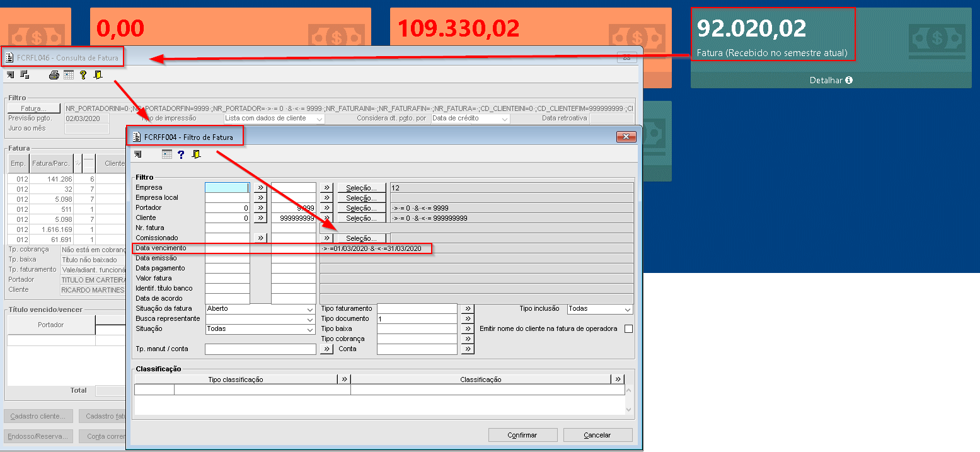
Task: Click the first » lookup button in the Cliente row
Action: (x=260, y=218)
